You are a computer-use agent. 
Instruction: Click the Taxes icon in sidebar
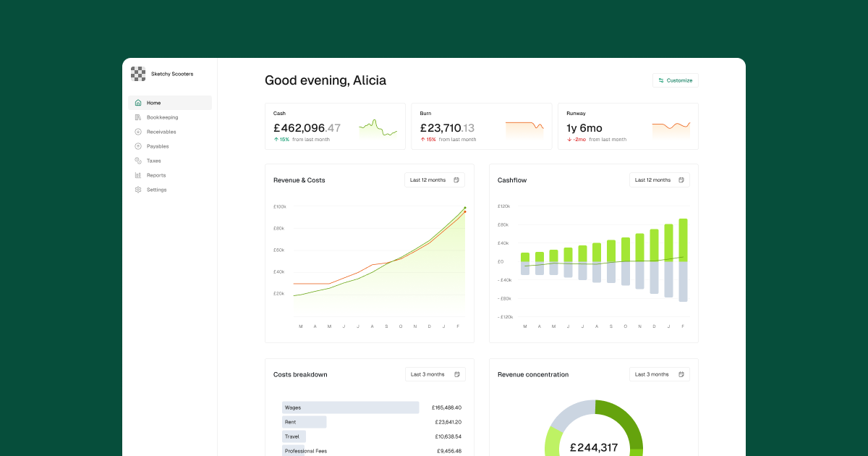138,161
